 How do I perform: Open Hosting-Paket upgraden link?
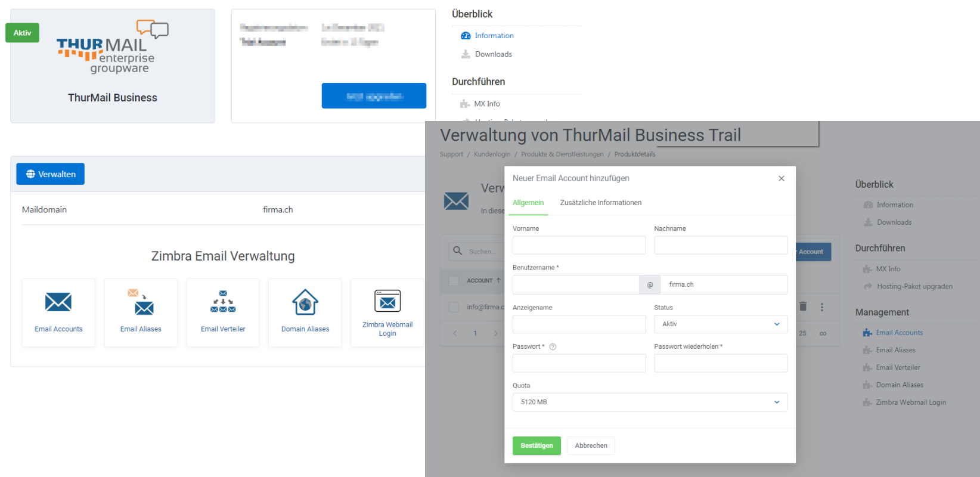pos(914,286)
